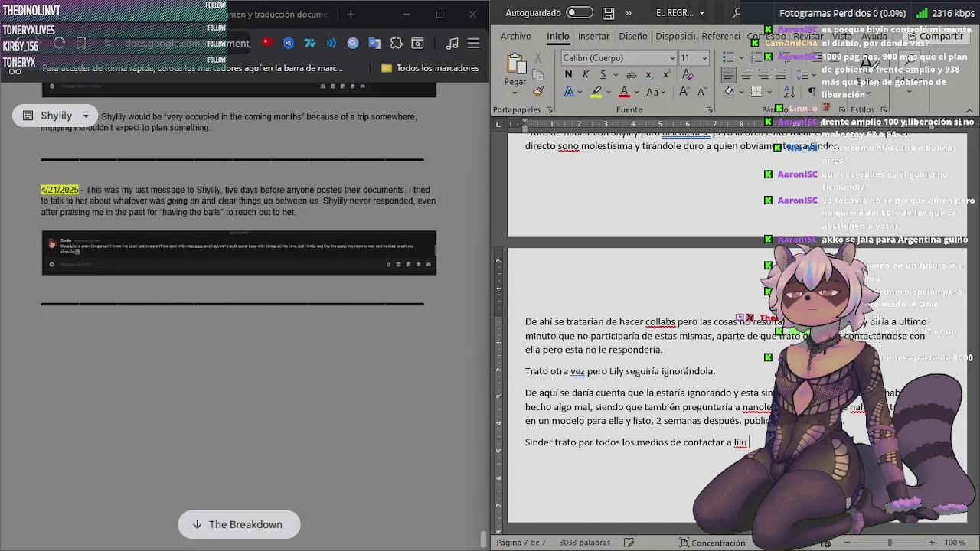Click the Copy icon in Portapapeles
Screen dimensions: 980x551
538,74
